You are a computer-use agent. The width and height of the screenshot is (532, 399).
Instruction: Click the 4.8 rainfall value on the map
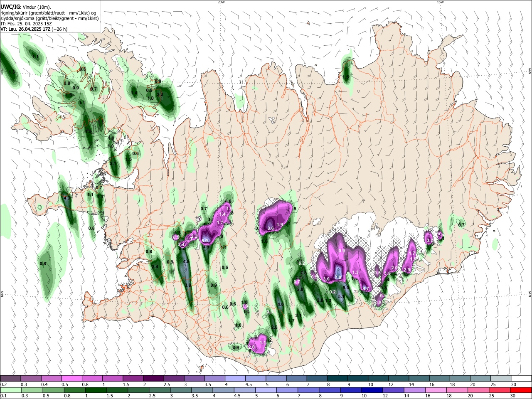click(x=186, y=261)
